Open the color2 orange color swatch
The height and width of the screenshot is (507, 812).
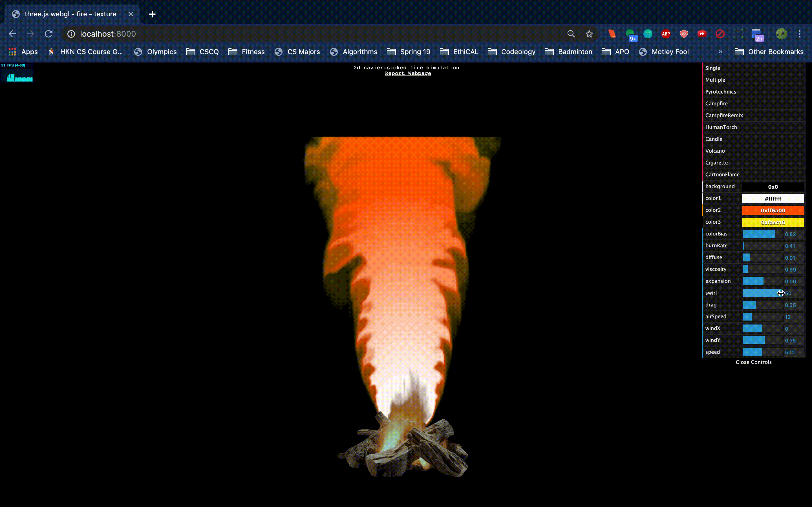[x=773, y=211]
